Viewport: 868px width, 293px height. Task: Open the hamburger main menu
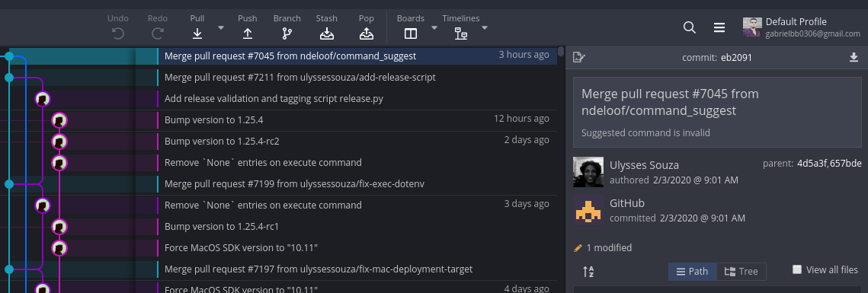click(x=719, y=27)
